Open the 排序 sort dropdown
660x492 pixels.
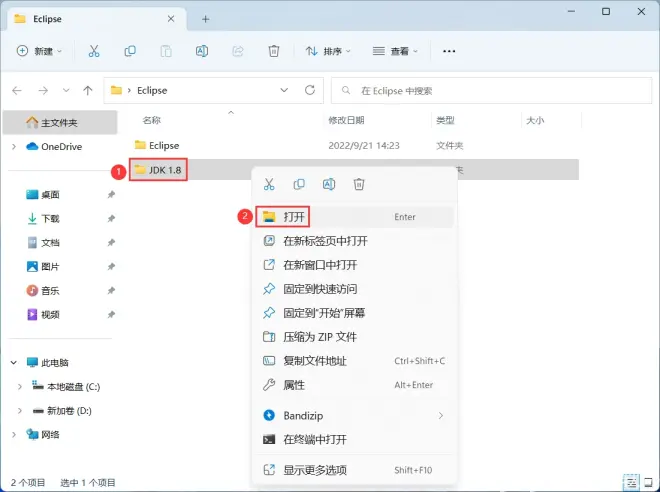[328, 51]
